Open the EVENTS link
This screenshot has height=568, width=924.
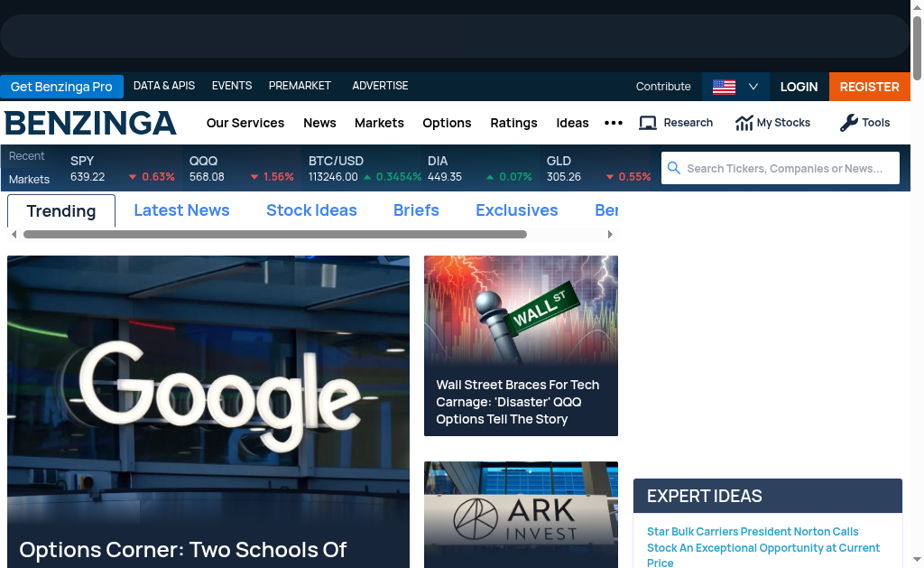[x=232, y=86]
